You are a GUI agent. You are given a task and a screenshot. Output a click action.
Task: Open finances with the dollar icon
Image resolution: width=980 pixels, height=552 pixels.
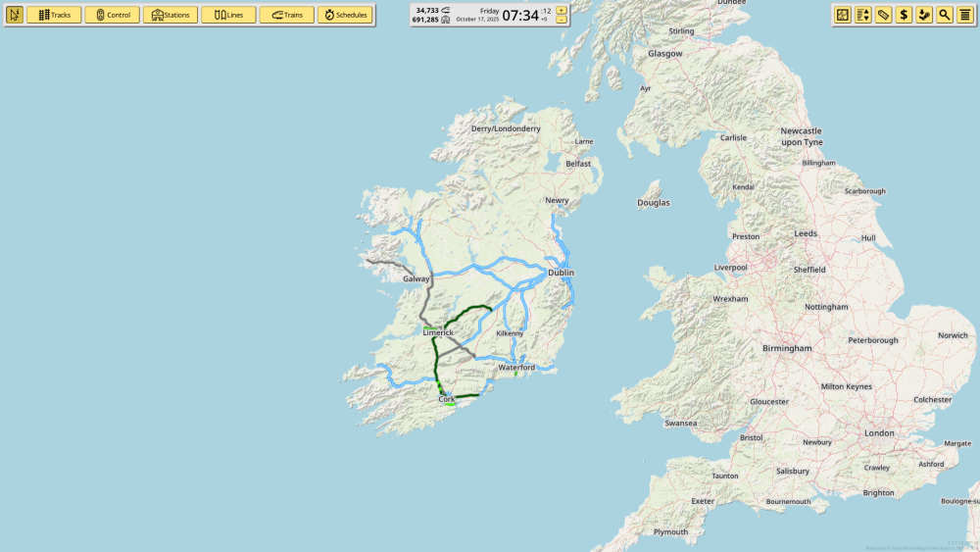pyautogui.click(x=904, y=15)
